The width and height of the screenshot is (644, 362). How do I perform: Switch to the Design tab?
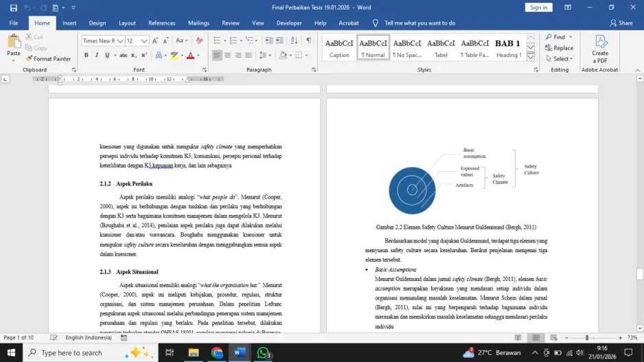[x=97, y=23]
